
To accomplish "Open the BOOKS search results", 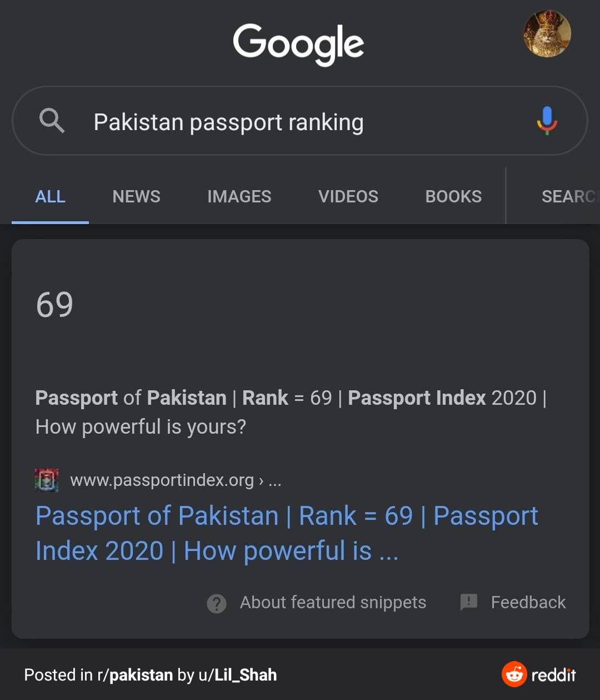I will 453,196.
